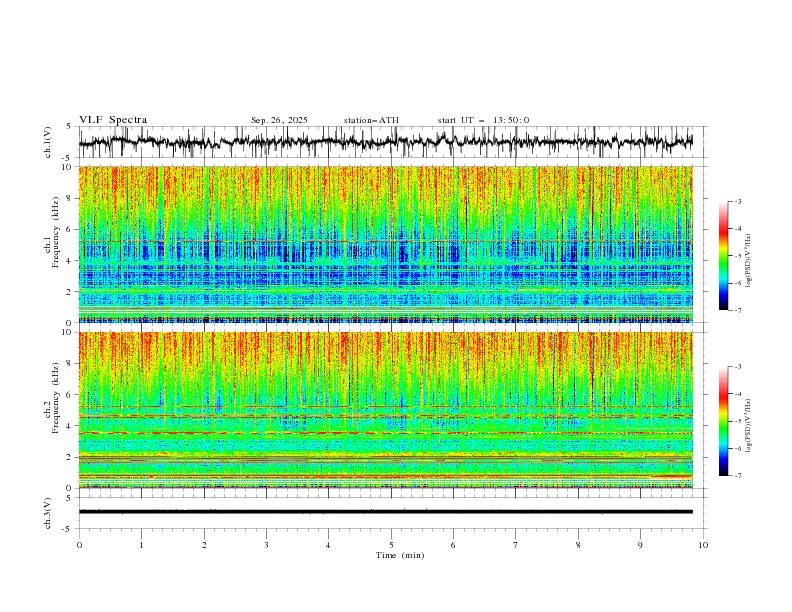Click time axis tick label "5"
This screenshot has width=792, height=612.
coord(391,545)
